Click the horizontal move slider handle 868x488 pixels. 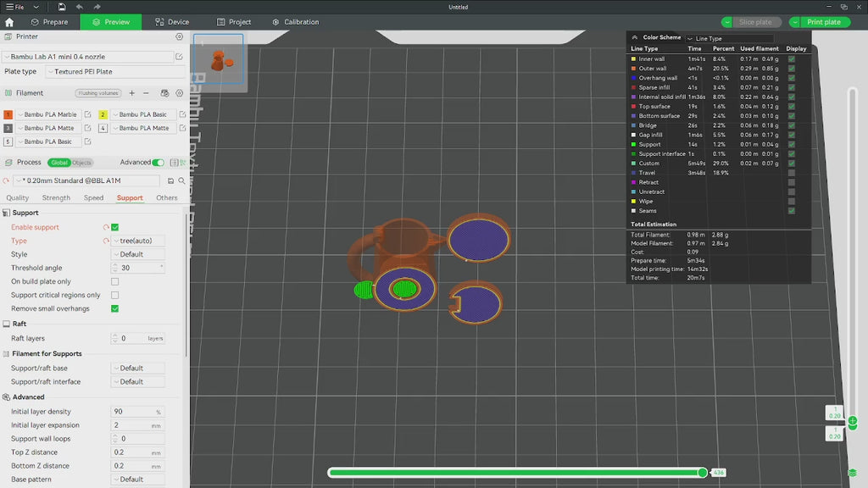coord(703,473)
